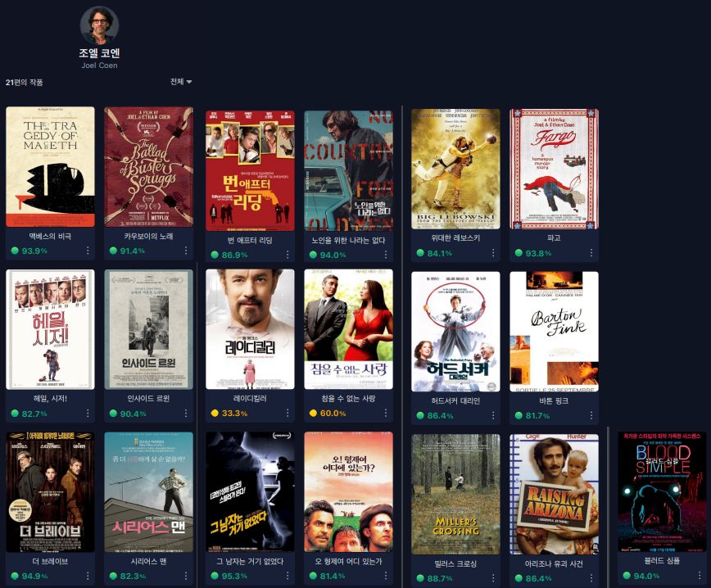Click the 카우보이의 노래 title link
This screenshot has width=711, height=588.
tap(149, 236)
